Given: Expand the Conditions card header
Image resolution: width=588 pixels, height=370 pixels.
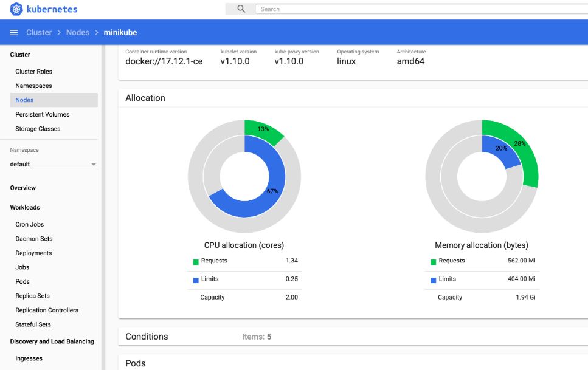Looking at the screenshot, I should tap(353, 336).
